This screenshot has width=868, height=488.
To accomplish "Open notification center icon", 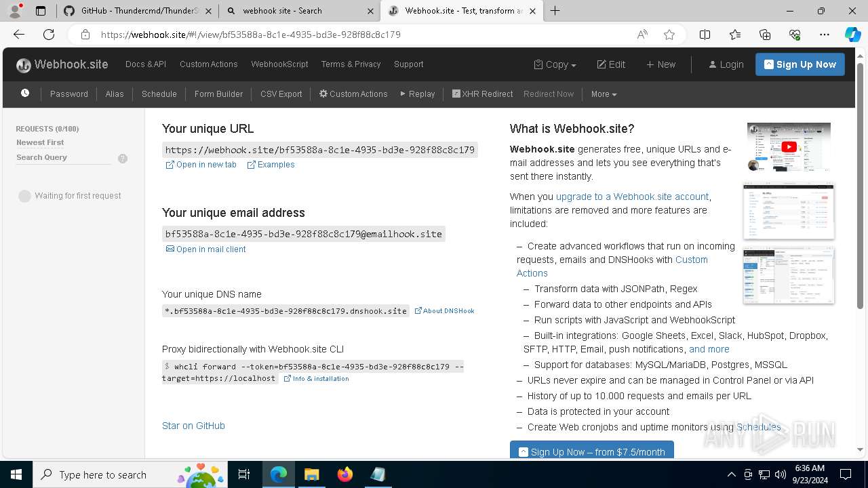I will click(846, 474).
